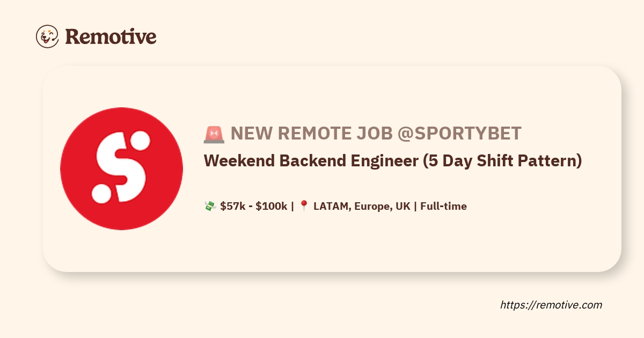Click the $100k maximum salary figure
This screenshot has width=644, height=338.
[271, 206]
